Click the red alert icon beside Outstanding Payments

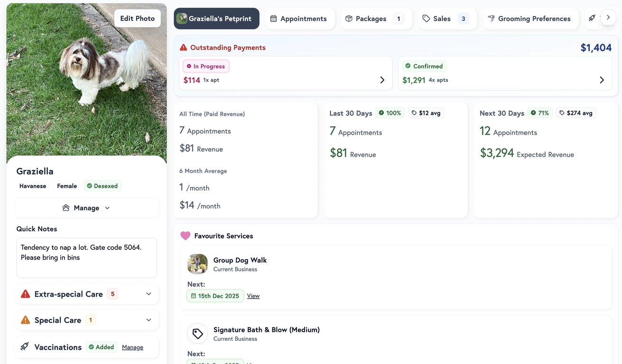[x=183, y=47]
